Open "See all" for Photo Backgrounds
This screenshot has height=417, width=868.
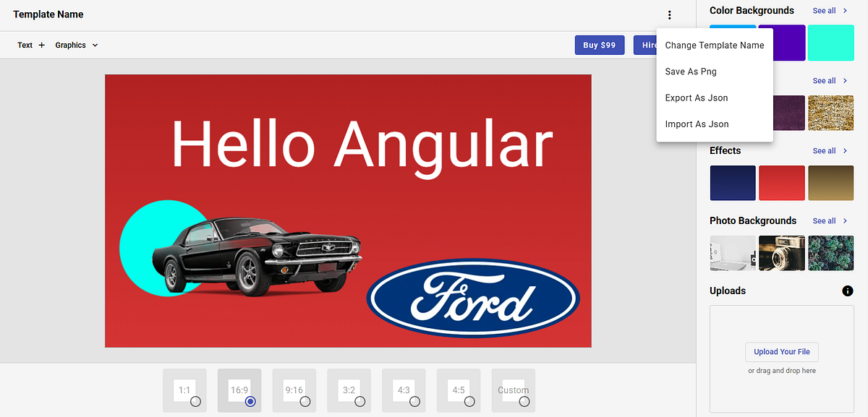coord(825,220)
